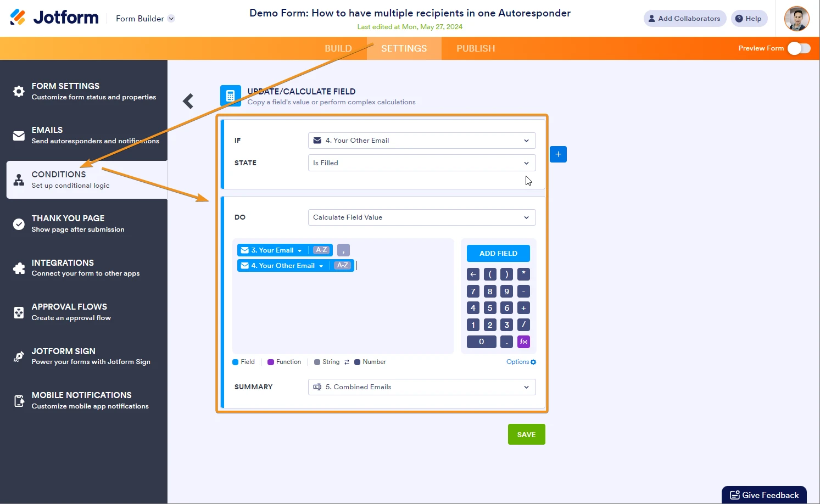Image resolution: width=820 pixels, height=504 pixels.
Task: Click the Mobile Notifications icon
Action: (x=18, y=400)
